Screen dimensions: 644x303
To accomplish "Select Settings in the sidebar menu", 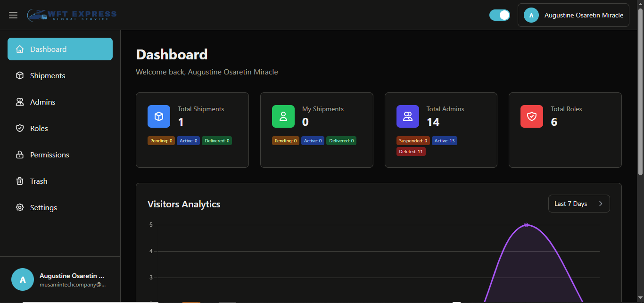I will (43, 207).
